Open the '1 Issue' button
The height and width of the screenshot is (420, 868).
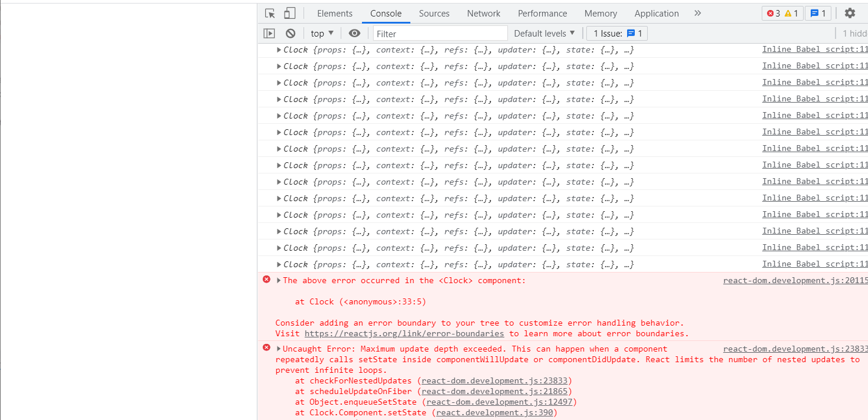tap(617, 34)
